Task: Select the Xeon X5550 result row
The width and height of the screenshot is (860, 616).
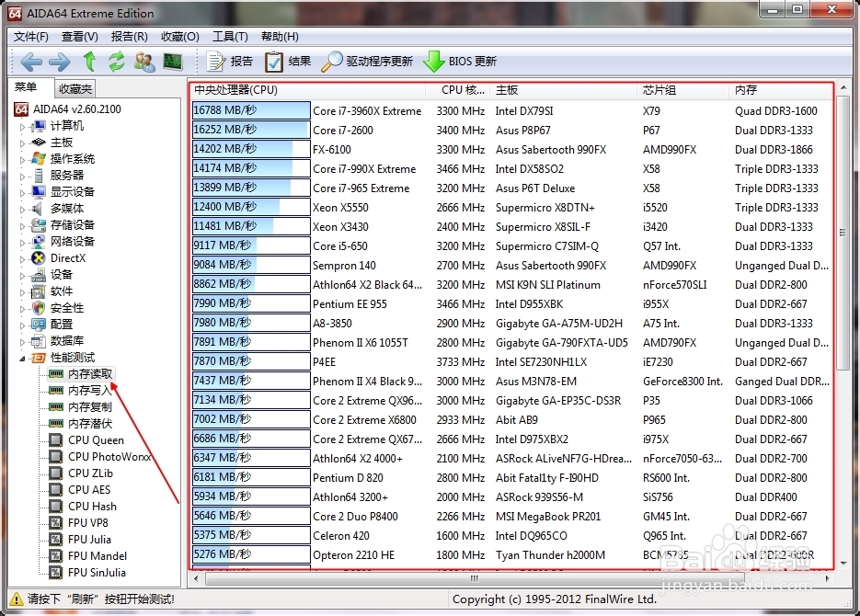Action: (x=512, y=207)
